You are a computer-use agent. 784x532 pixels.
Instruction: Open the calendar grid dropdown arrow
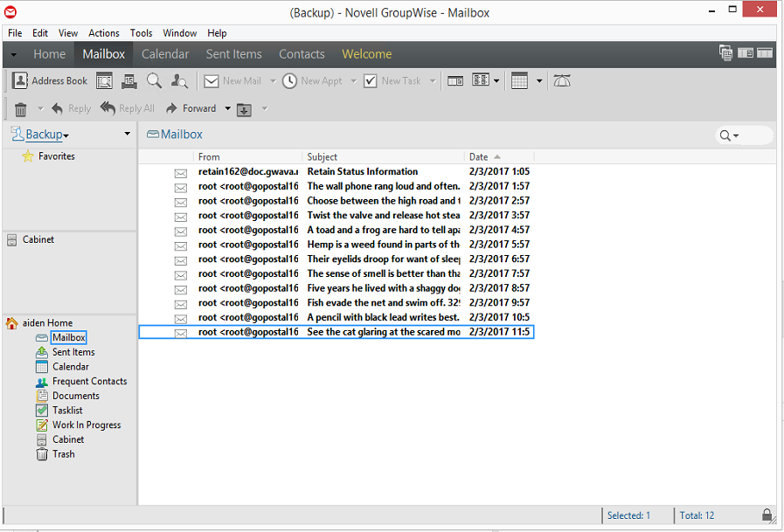click(539, 81)
